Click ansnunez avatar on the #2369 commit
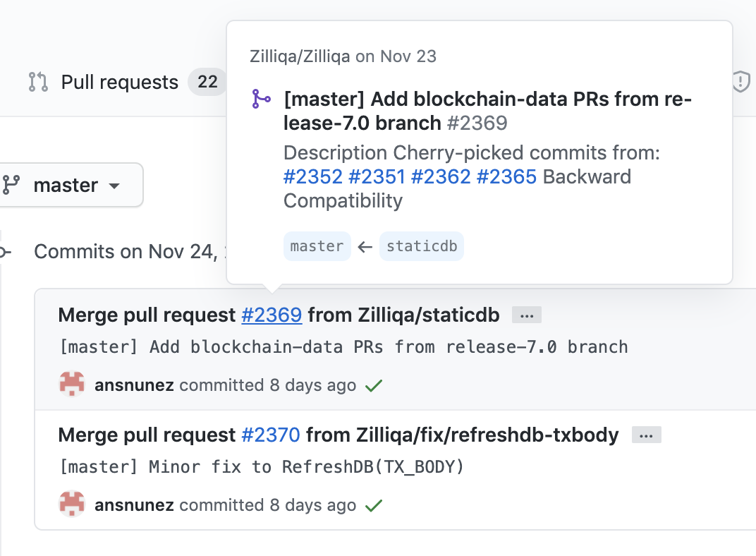The width and height of the screenshot is (756, 556). click(x=72, y=384)
